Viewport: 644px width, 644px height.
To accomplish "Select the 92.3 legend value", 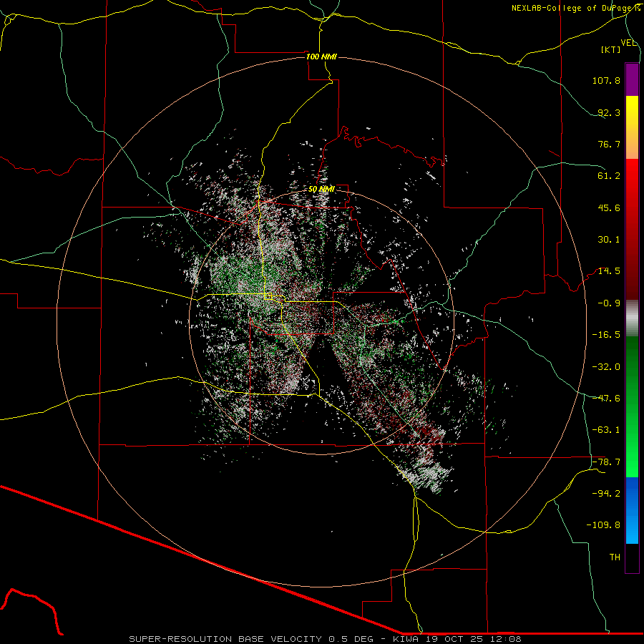I will (x=609, y=112).
